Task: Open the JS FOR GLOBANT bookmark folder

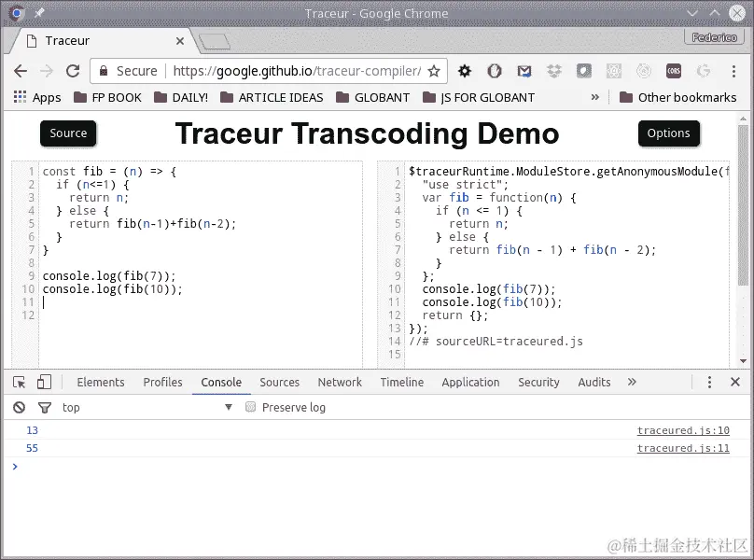Action: click(479, 97)
